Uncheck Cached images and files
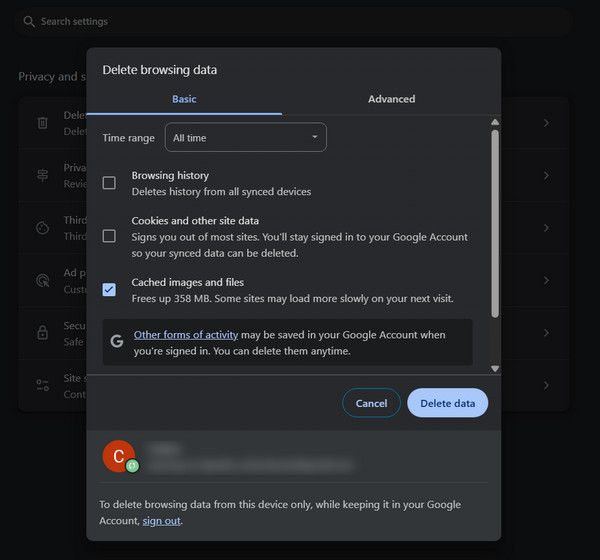This screenshot has height=560, width=600. pos(109,290)
